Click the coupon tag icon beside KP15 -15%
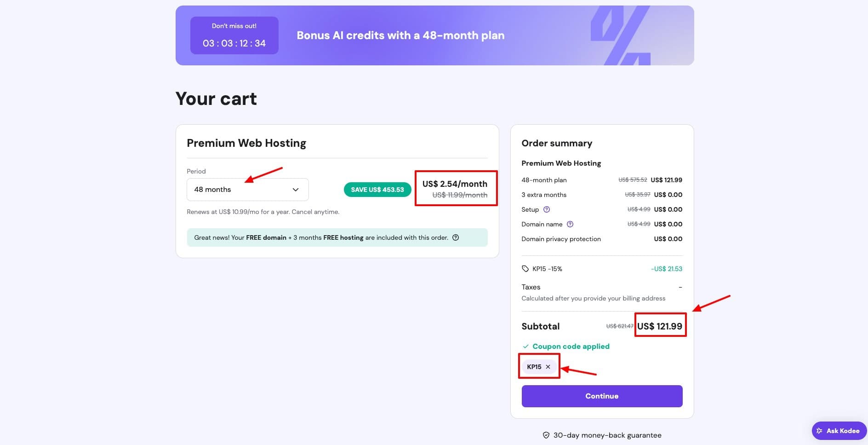Image resolution: width=868 pixels, height=445 pixels. pos(525,268)
